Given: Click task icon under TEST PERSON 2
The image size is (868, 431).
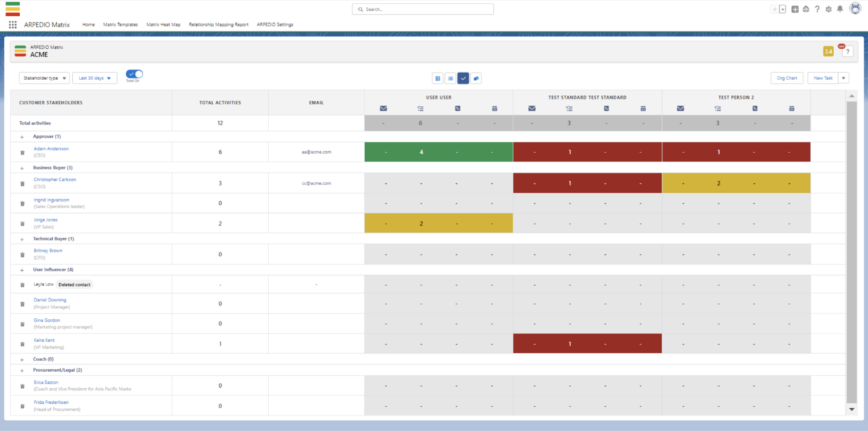Looking at the screenshot, I should tap(718, 109).
